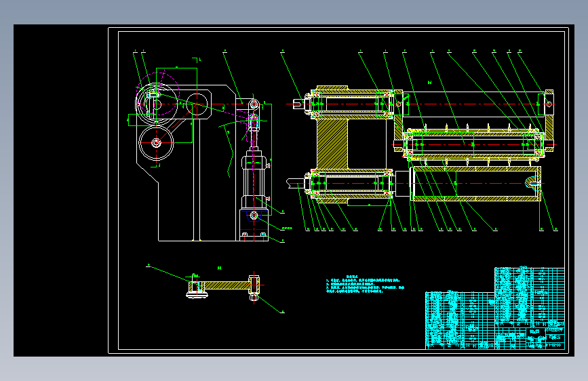588x381 pixels.
Task: Click the lower pulley wheel in side view
Action: pyautogui.click(x=156, y=143)
